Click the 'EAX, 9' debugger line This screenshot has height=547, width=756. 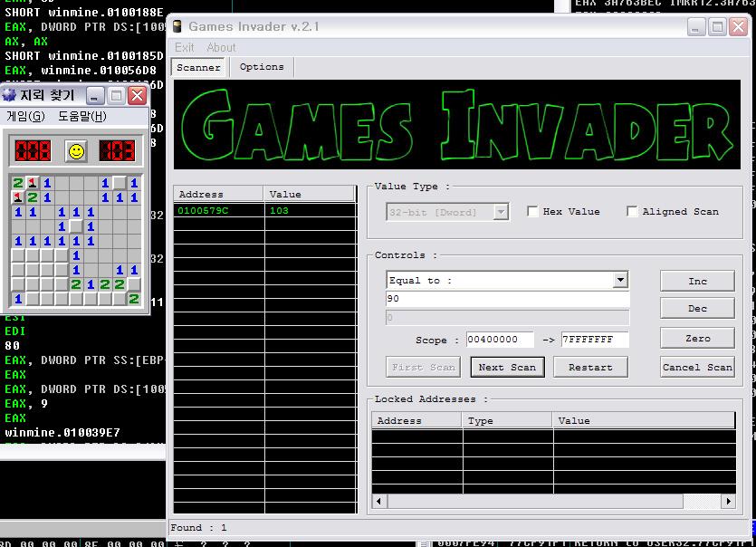click(26, 403)
